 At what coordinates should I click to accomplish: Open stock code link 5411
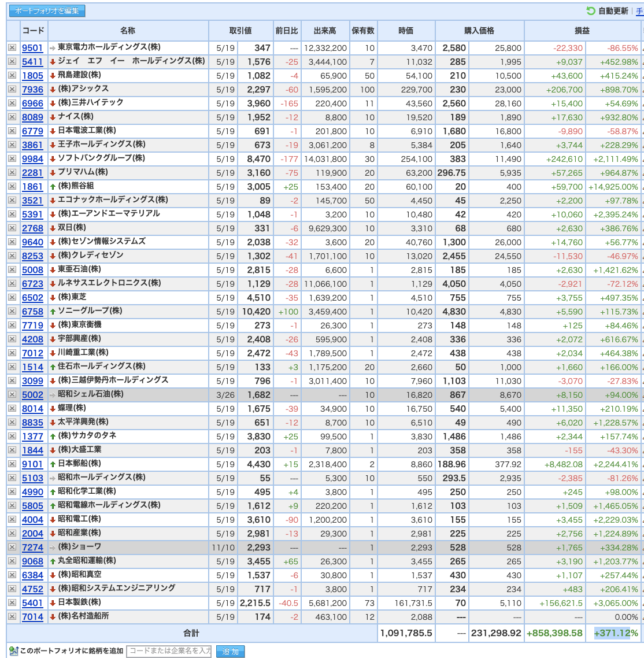click(x=33, y=62)
